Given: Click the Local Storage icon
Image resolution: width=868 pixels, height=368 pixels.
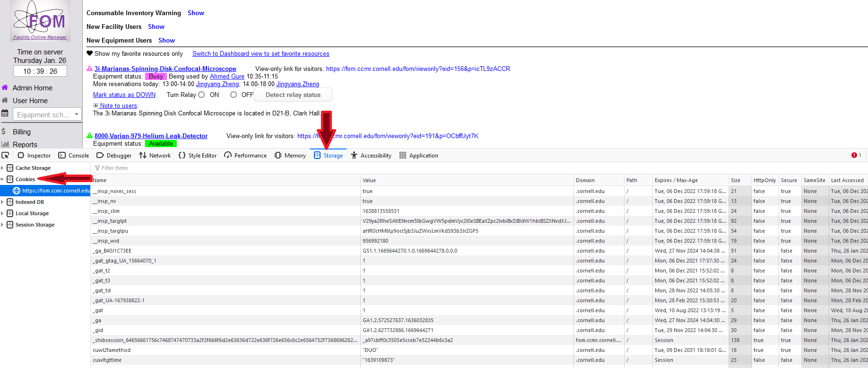Looking at the screenshot, I should point(9,213).
